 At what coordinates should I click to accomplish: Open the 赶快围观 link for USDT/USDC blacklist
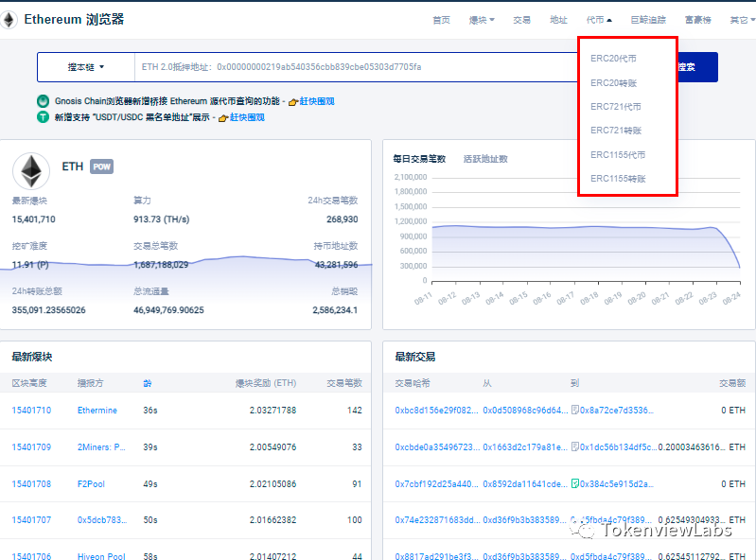click(247, 117)
